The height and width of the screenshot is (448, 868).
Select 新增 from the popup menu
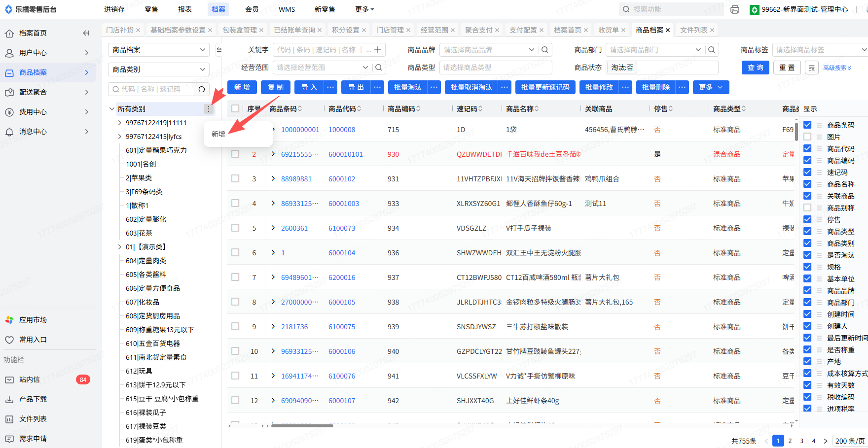[218, 134]
